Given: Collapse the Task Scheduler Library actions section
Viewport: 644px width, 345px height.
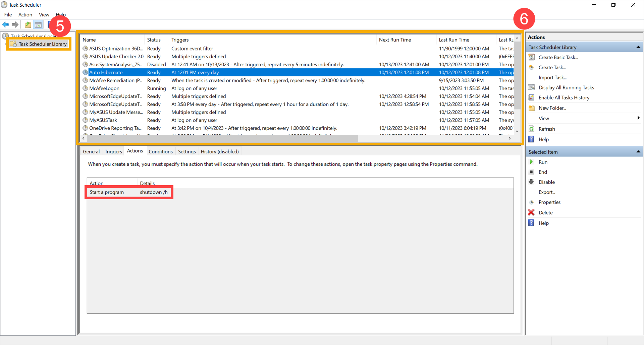Looking at the screenshot, I should pos(638,47).
